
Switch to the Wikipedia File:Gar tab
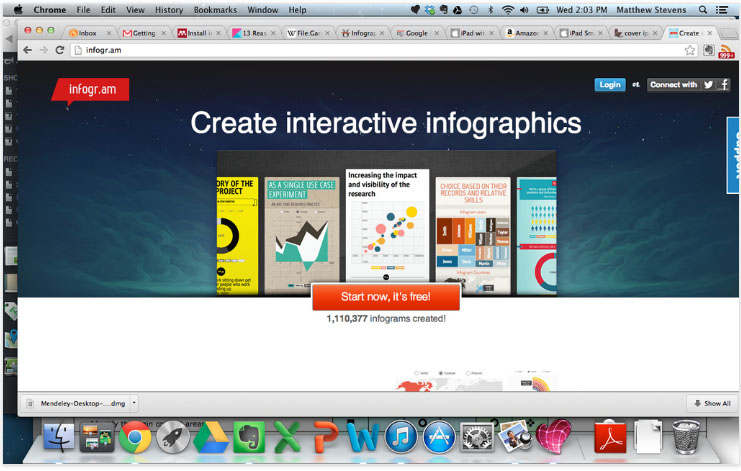(308, 33)
